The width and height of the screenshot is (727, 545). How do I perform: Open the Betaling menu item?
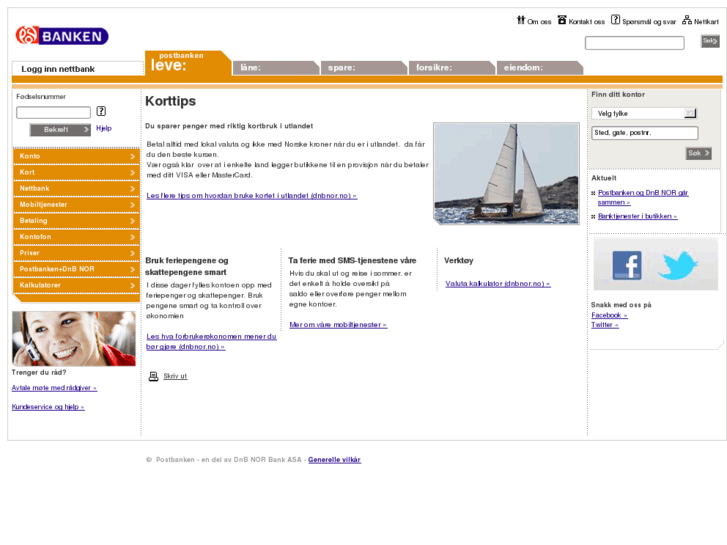click(77, 221)
